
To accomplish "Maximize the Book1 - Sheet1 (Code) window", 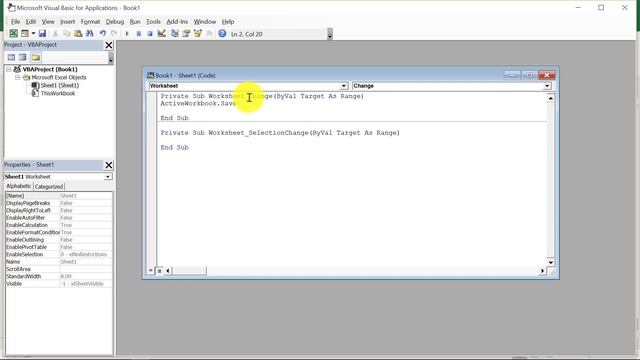I will click(529, 75).
